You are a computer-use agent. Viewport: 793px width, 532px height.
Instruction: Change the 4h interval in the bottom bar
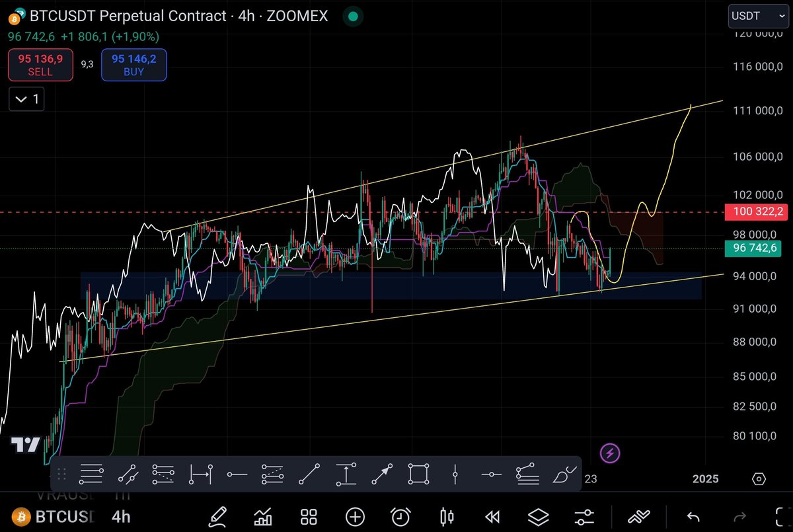[x=121, y=516]
